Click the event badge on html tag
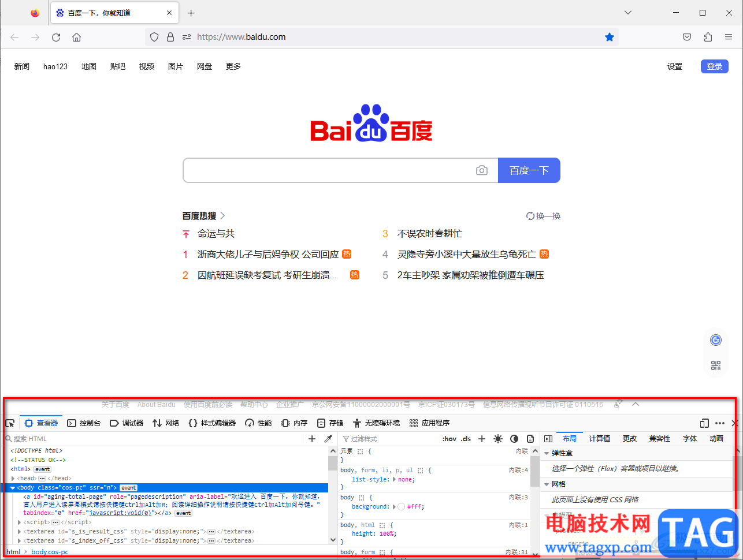 (43, 469)
